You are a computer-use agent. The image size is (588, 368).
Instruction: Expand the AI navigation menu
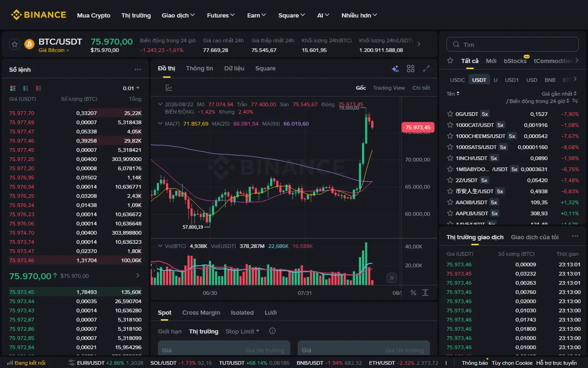tap(323, 15)
